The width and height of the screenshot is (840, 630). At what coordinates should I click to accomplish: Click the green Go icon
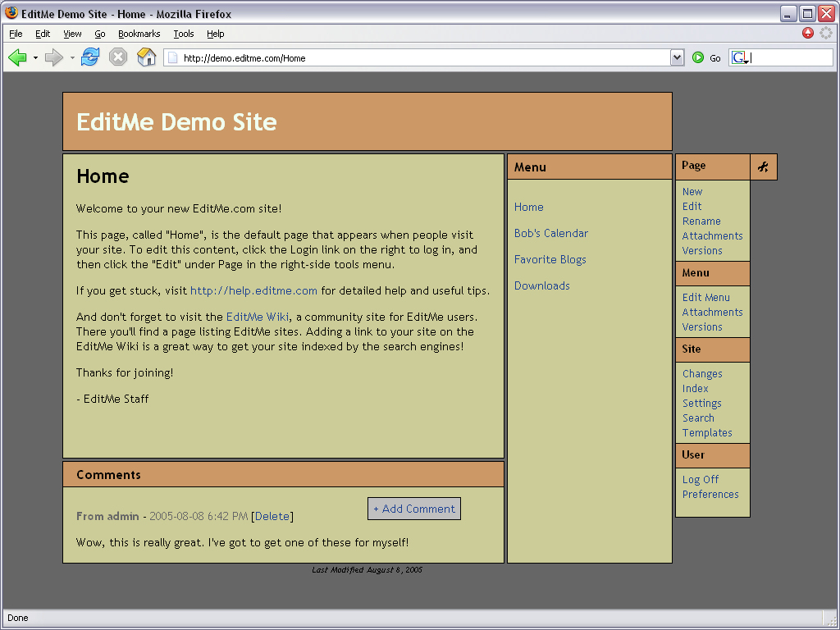click(698, 57)
